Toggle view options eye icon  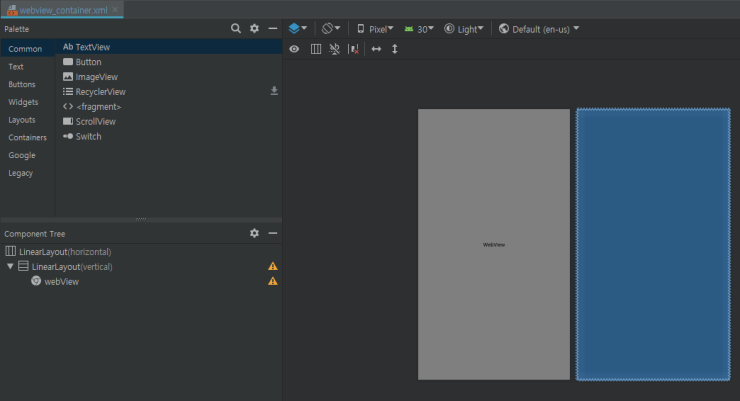tap(295, 48)
